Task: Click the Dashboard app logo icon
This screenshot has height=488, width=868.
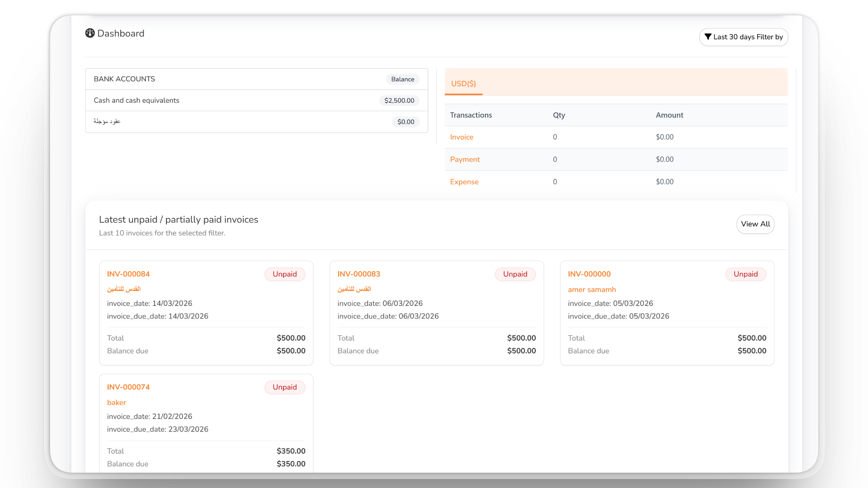Action: 90,33
